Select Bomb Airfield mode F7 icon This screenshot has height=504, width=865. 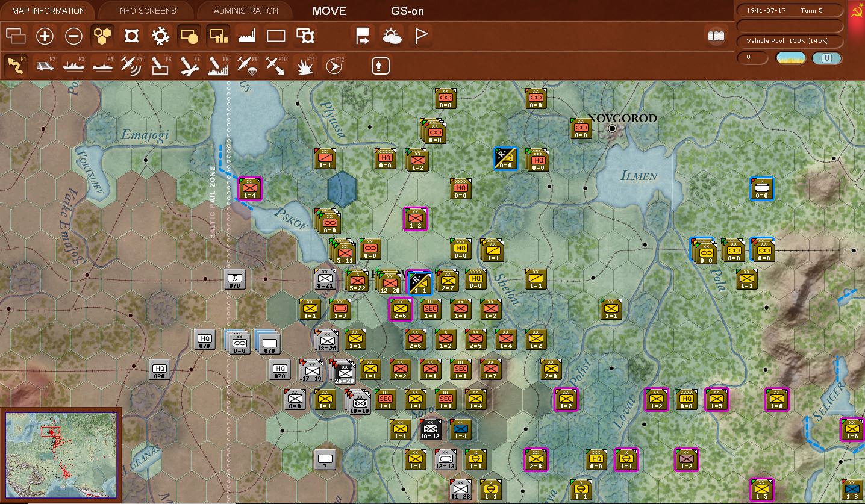tap(189, 65)
